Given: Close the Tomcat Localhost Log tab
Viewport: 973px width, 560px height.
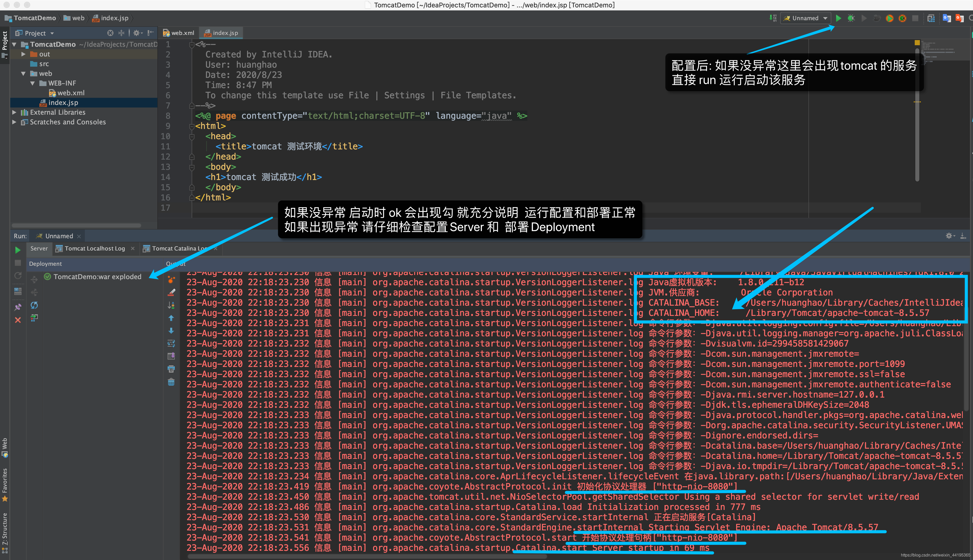Looking at the screenshot, I should (x=133, y=248).
